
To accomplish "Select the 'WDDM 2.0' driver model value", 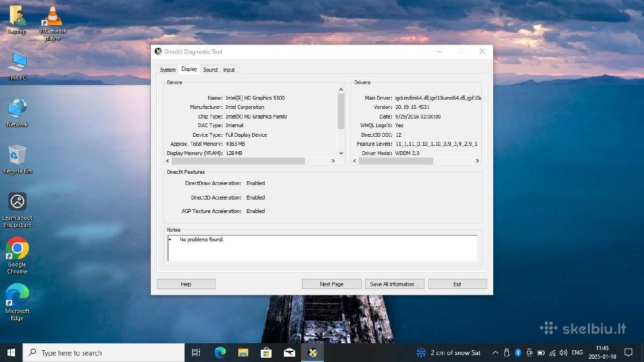I will coord(407,153).
